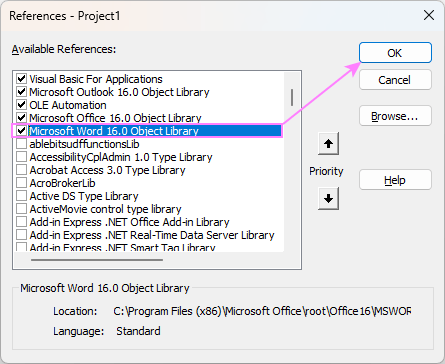Select Add-in Express .NET Office Add-in Library text
The height and width of the screenshot is (364, 445).
coord(129,222)
